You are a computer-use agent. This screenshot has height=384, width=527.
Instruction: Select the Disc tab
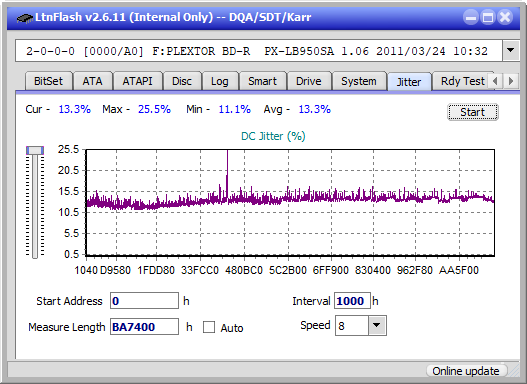coord(182,81)
